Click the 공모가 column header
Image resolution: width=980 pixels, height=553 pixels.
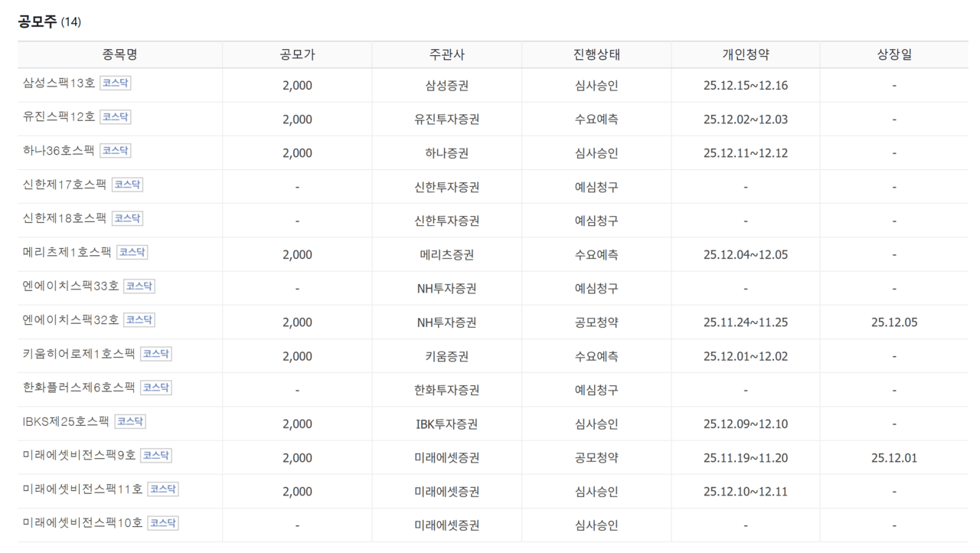coord(297,54)
